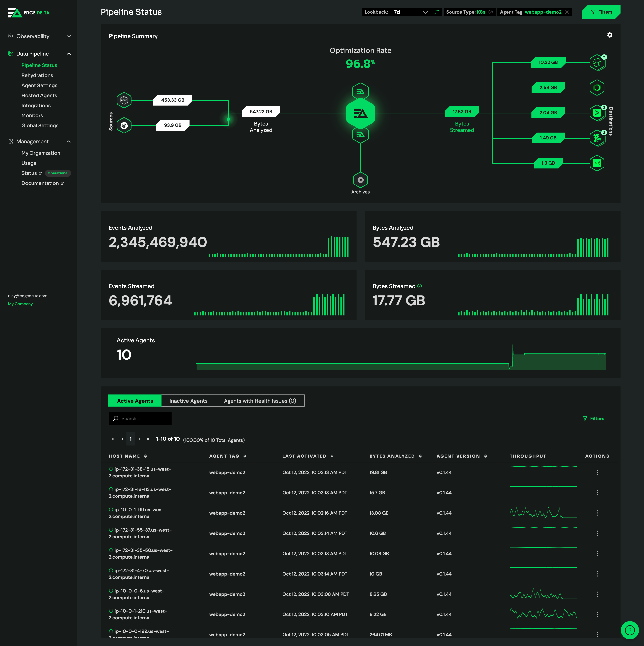Click the Bytes Streamed info icon
644x646 pixels.
(x=419, y=286)
